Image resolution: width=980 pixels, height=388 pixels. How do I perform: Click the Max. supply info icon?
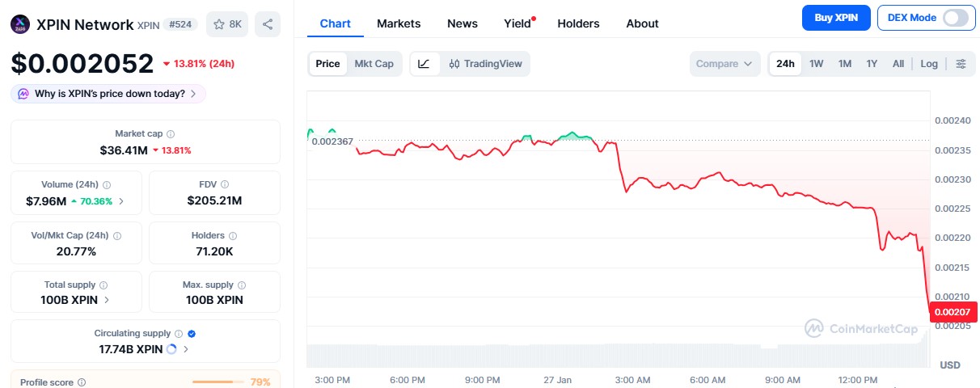pos(243,285)
